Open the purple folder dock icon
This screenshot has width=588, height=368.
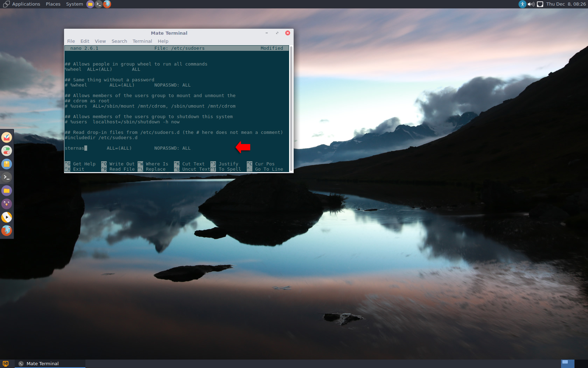coord(7,191)
